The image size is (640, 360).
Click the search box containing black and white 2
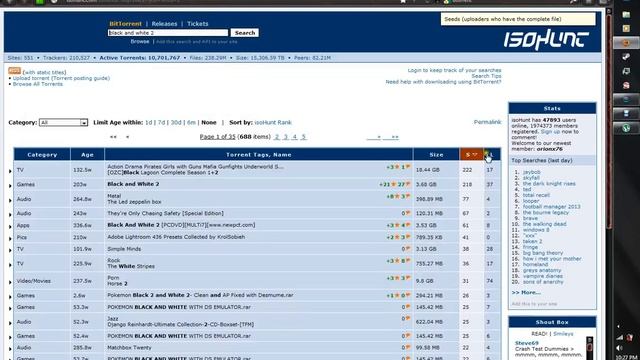168,33
